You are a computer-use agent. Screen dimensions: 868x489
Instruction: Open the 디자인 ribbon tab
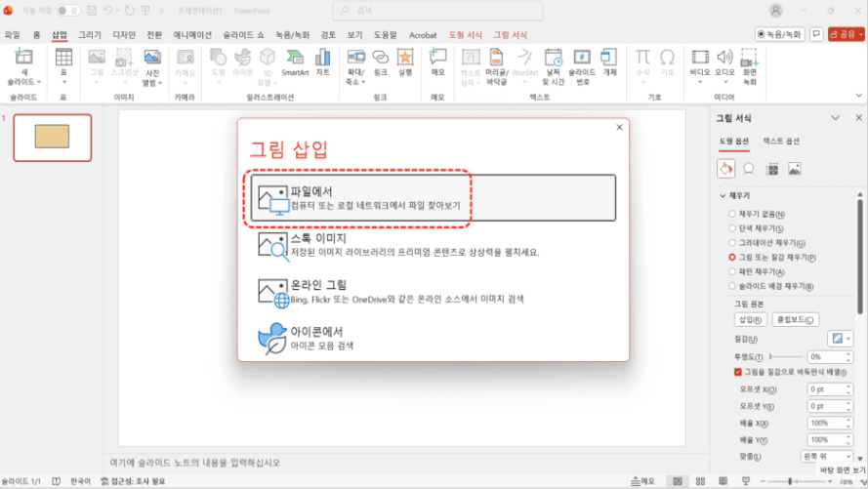(124, 34)
